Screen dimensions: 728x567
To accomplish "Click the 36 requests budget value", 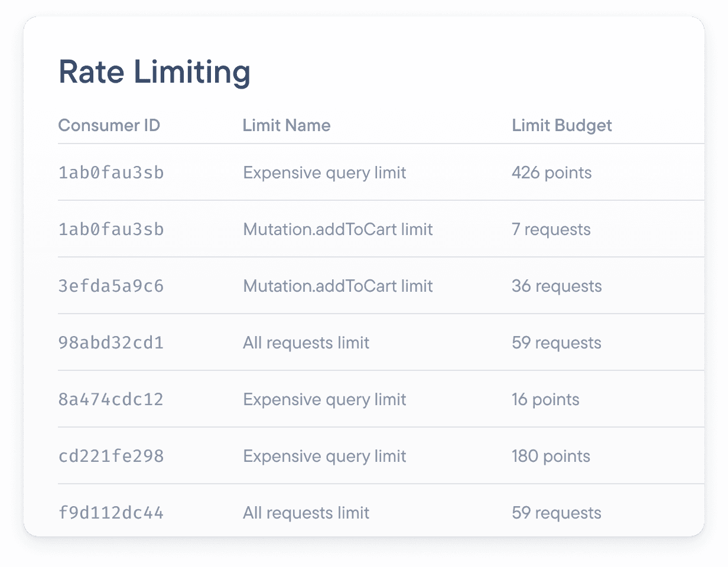I will 556,286.
